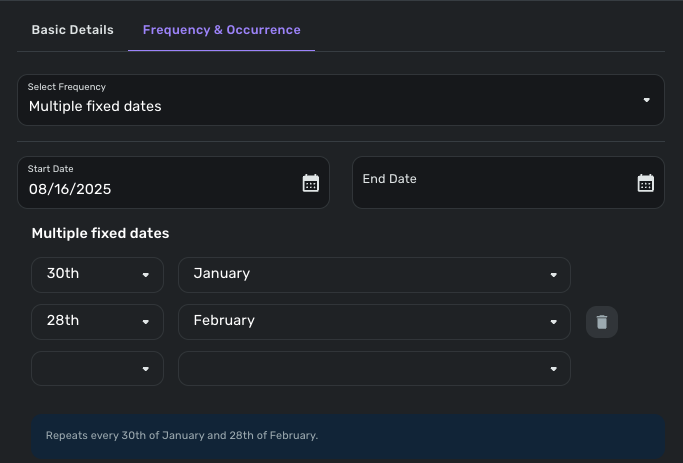683x463 pixels.
Task: Select the Frequency & Occurrence tab
Action: click(x=221, y=30)
